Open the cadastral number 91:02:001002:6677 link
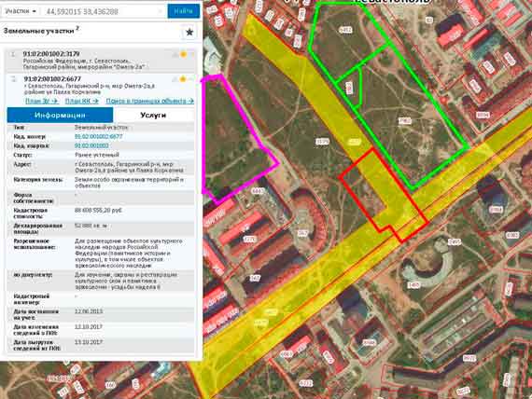The height and width of the screenshot is (399, 532). click(x=98, y=137)
